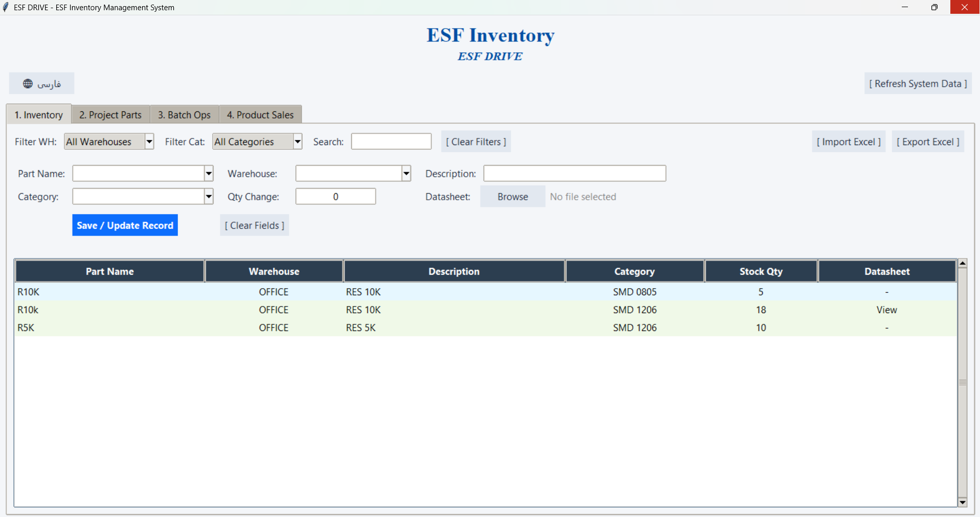
Task: Open the Filter WH warehouses dropdown
Action: pyautogui.click(x=149, y=142)
